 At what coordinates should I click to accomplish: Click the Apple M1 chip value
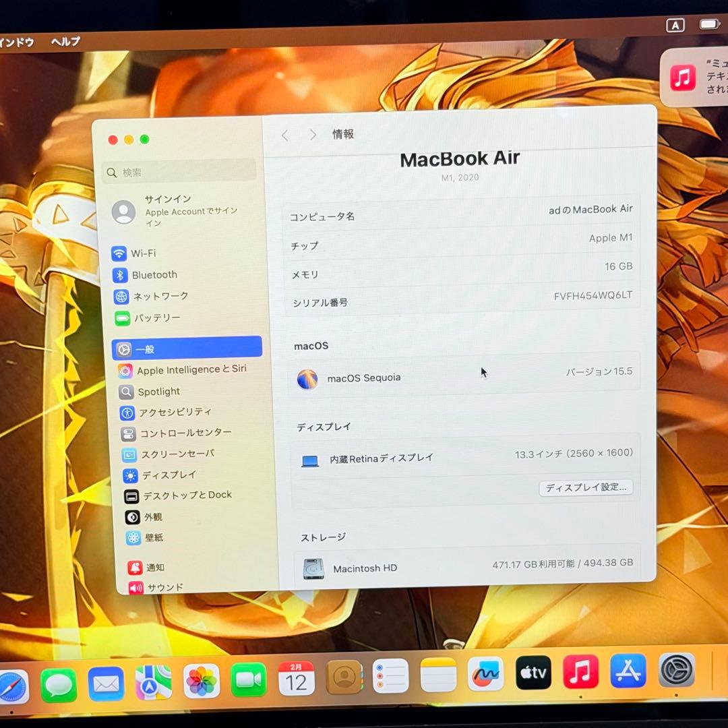tap(611, 238)
